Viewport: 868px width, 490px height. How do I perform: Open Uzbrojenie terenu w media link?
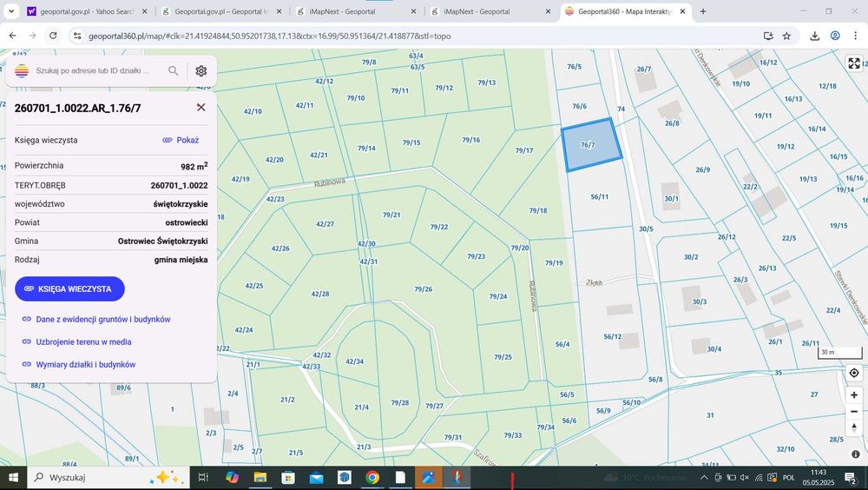77,342
